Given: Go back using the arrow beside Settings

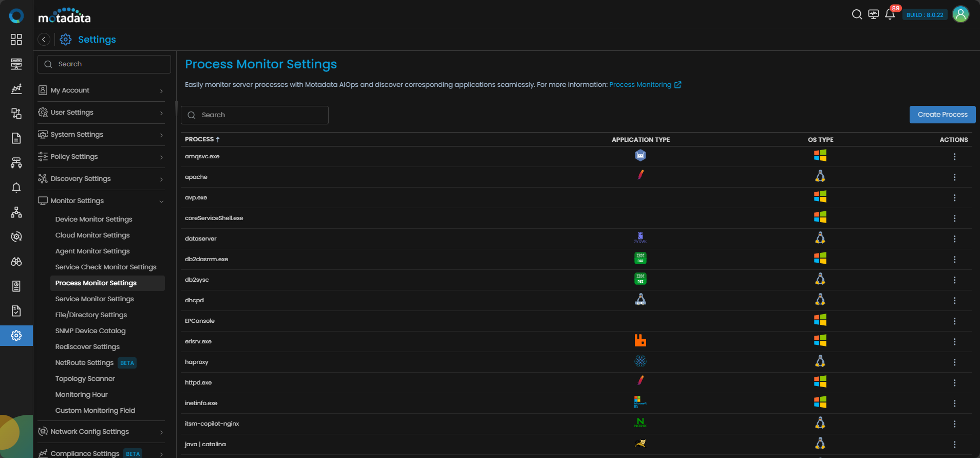Looking at the screenshot, I should 44,40.
